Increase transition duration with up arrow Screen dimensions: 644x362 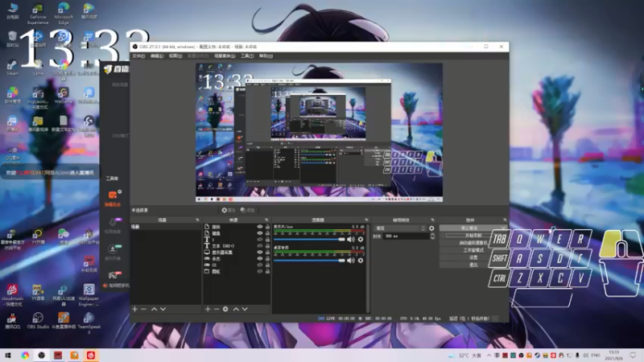(x=432, y=234)
